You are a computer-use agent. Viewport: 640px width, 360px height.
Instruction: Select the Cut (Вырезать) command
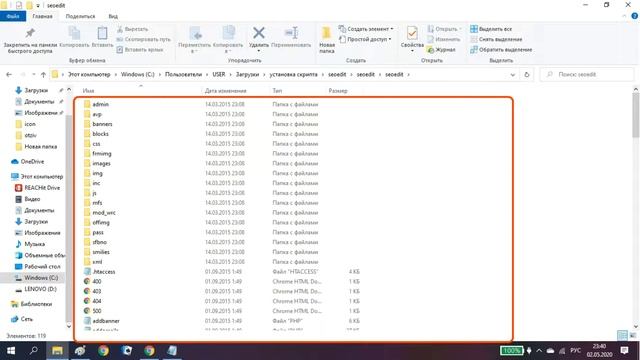(133, 29)
